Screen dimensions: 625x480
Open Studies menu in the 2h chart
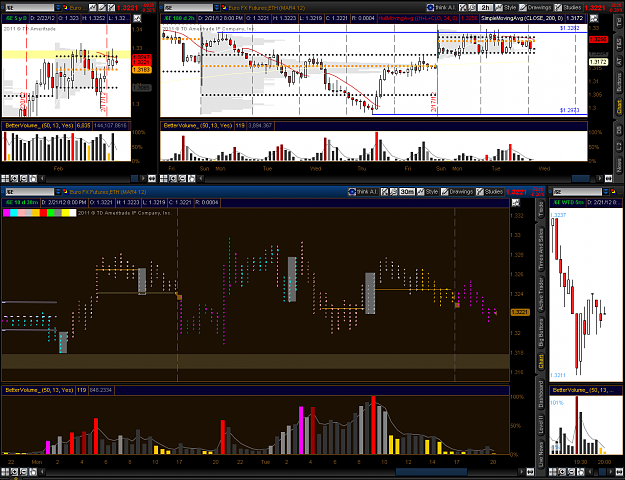click(x=568, y=8)
